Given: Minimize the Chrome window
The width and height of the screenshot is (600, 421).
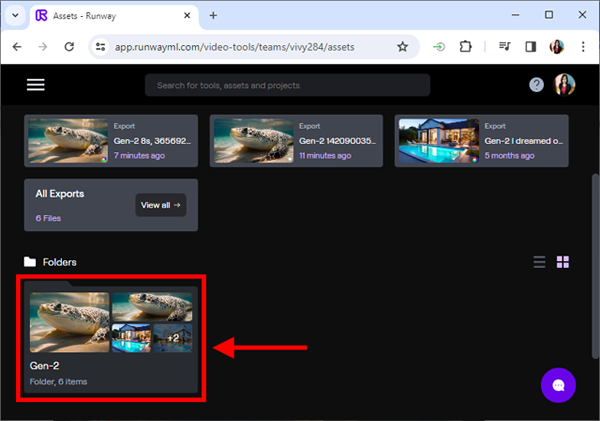Looking at the screenshot, I should click(x=515, y=15).
